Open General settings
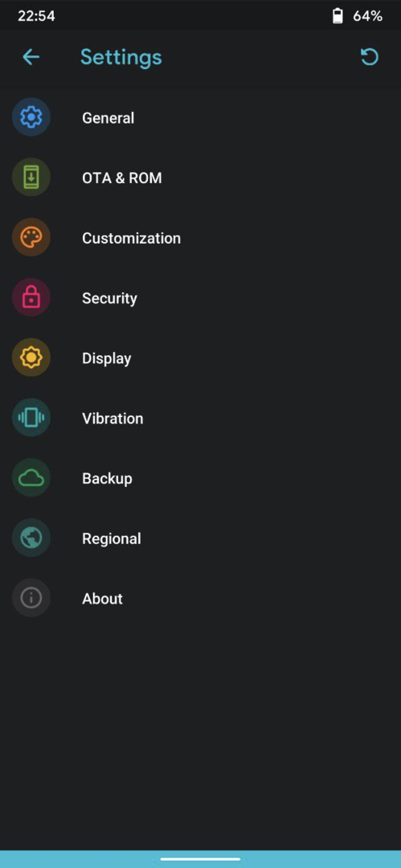Image resolution: width=401 pixels, height=868 pixels. tap(201, 117)
